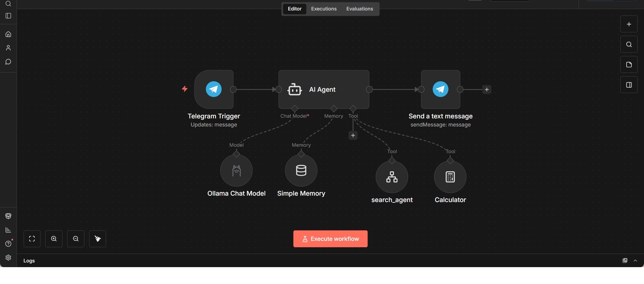Open the Ollama Chat Model node
The image size is (644, 284).
236,170
